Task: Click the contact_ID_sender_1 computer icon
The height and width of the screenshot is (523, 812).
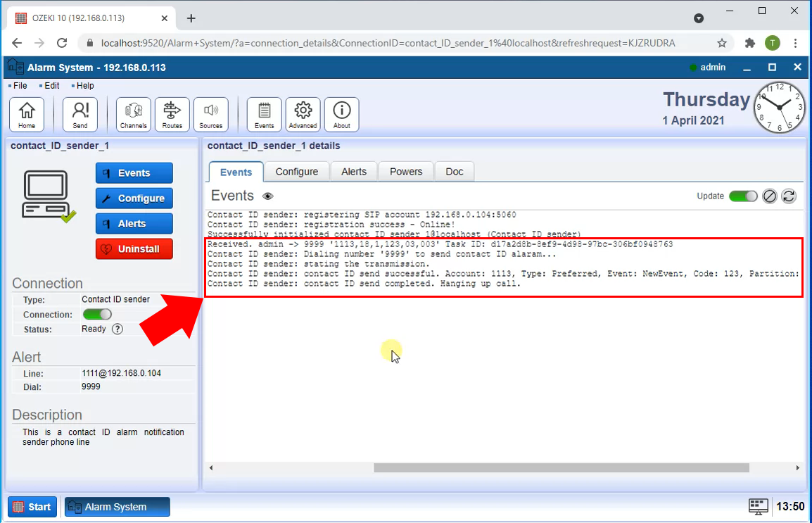Action: tap(49, 197)
